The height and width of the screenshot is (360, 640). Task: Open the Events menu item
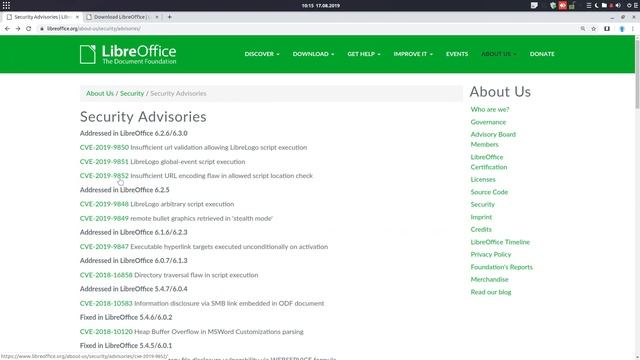[457, 54]
